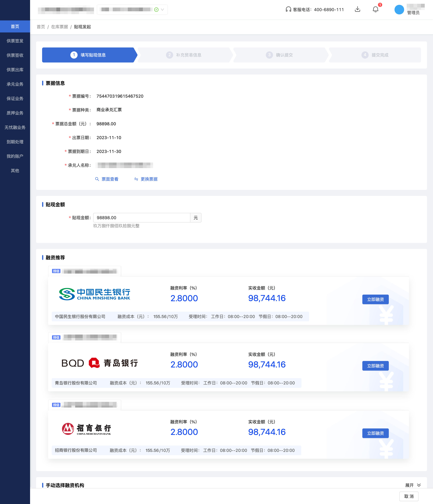Click the China Merchants Bank logo
433x504 pixels.
pyautogui.click(x=86, y=429)
